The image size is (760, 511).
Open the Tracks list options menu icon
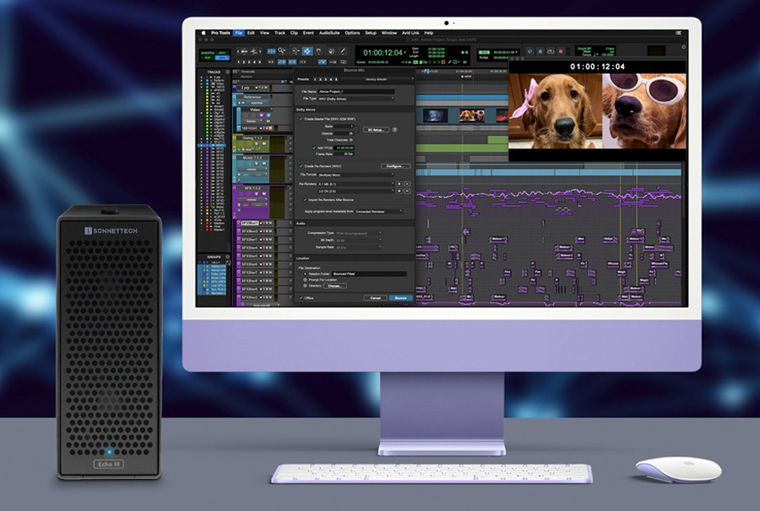tap(227, 72)
